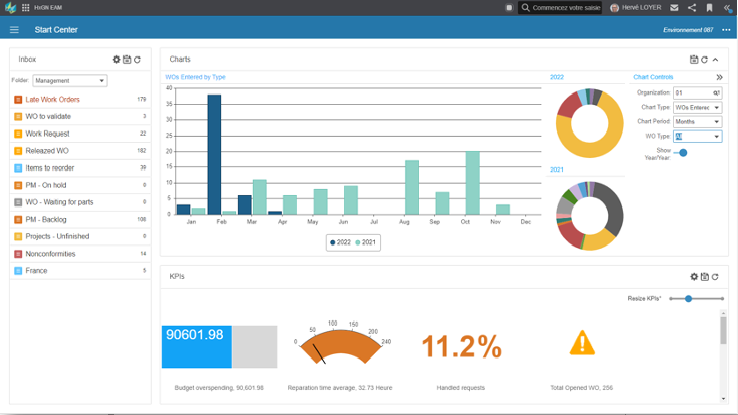Adjust the Resize KPIs slider

tap(689, 299)
